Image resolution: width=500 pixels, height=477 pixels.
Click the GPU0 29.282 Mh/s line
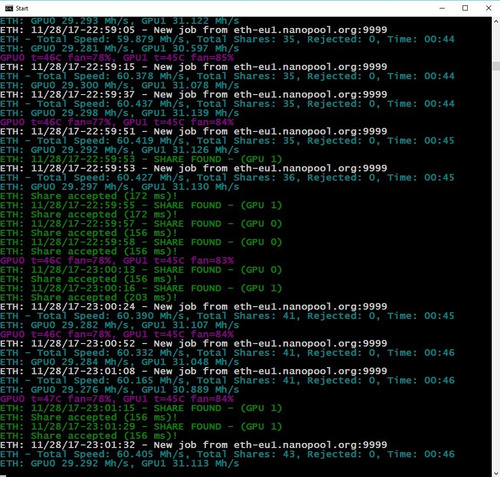click(120, 325)
